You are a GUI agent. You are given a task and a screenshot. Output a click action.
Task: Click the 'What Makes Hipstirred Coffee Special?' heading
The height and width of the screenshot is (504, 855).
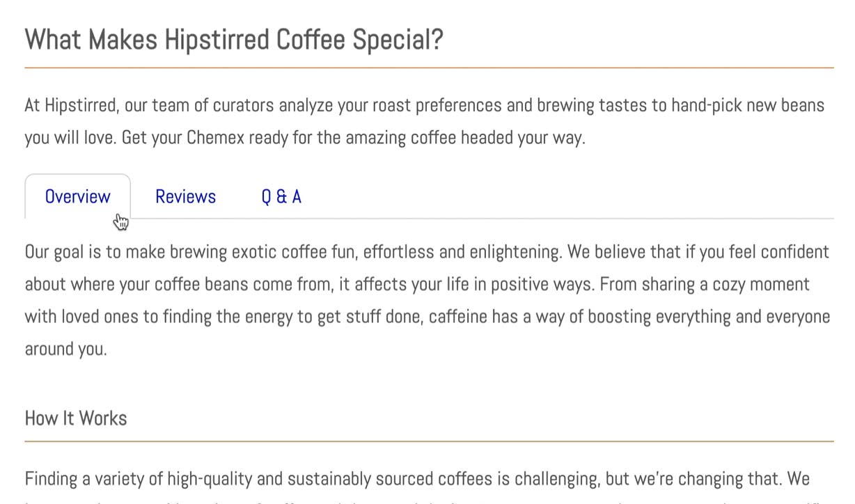[234, 40]
